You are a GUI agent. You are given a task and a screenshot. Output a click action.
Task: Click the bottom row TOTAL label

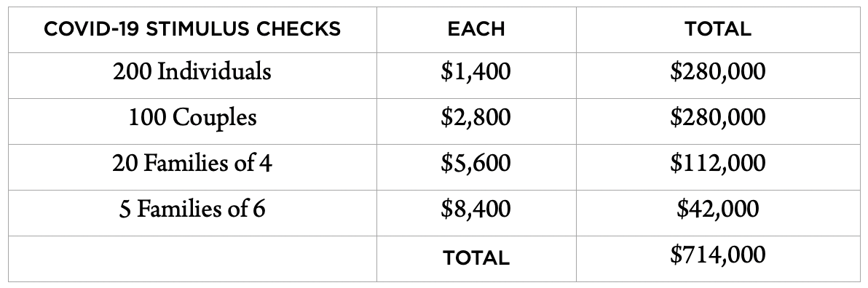(477, 259)
